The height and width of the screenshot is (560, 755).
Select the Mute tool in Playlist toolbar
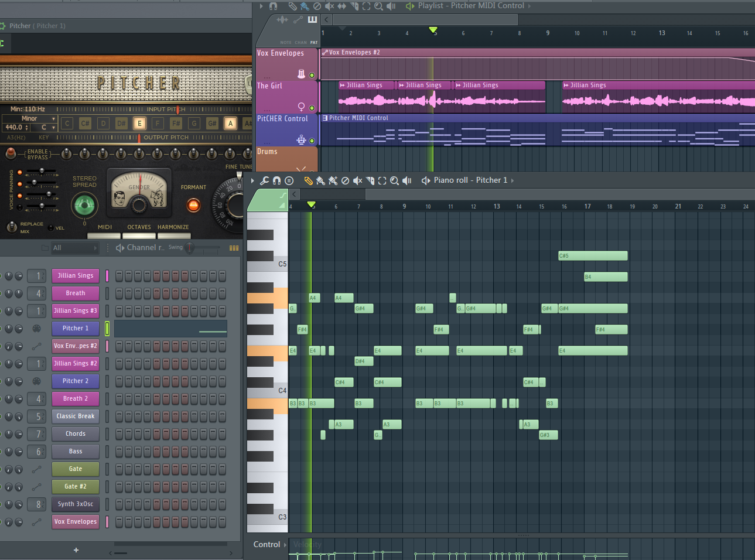(x=329, y=6)
